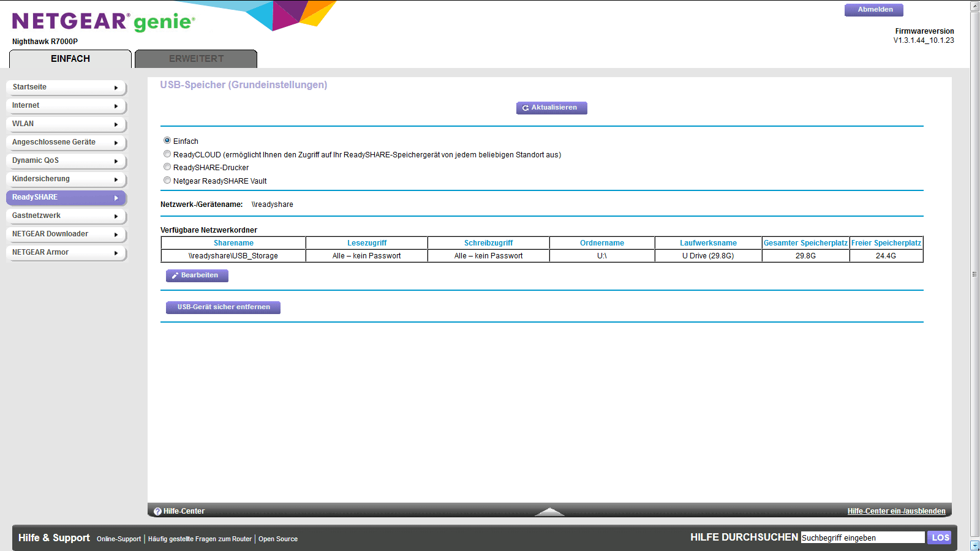Expand the NETGEAR Armor arrow
The image size is (980, 551).
tap(116, 253)
